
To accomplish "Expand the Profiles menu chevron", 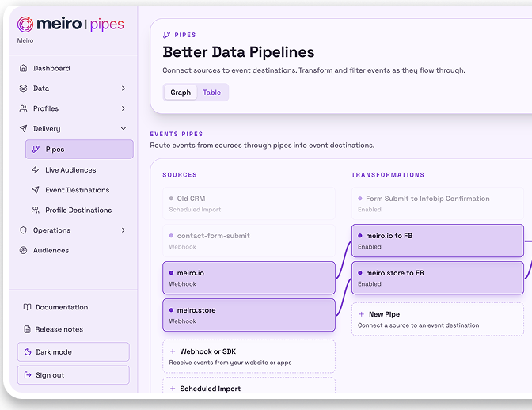I will click(x=123, y=108).
